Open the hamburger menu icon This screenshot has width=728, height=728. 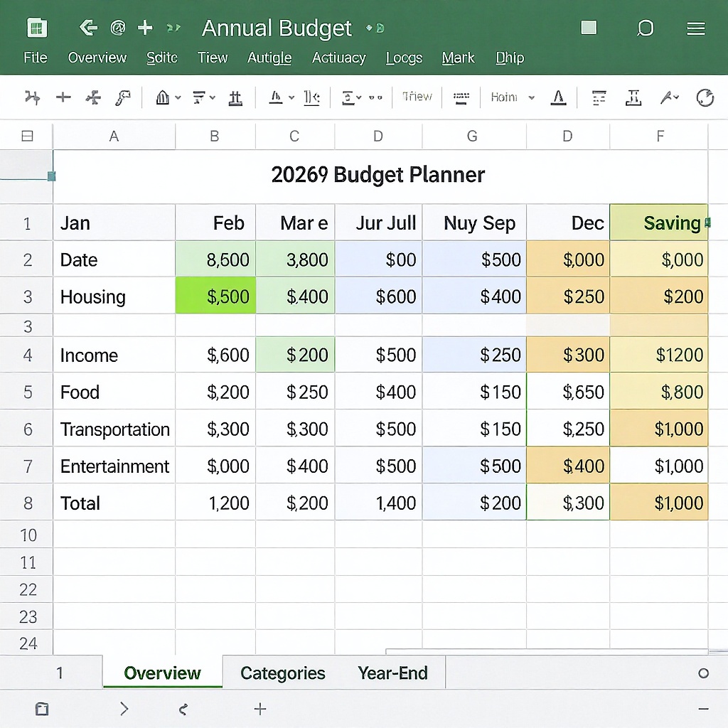click(696, 28)
